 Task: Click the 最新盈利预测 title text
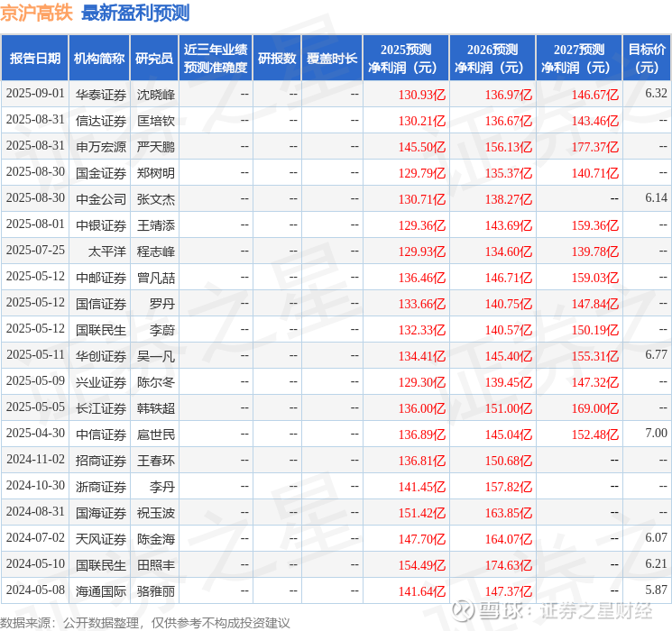tap(135, 13)
